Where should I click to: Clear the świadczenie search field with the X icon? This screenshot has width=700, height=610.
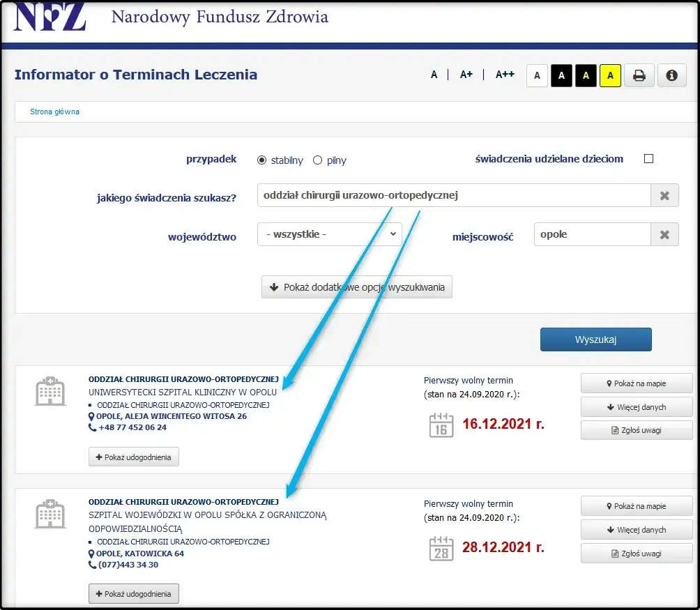[664, 195]
